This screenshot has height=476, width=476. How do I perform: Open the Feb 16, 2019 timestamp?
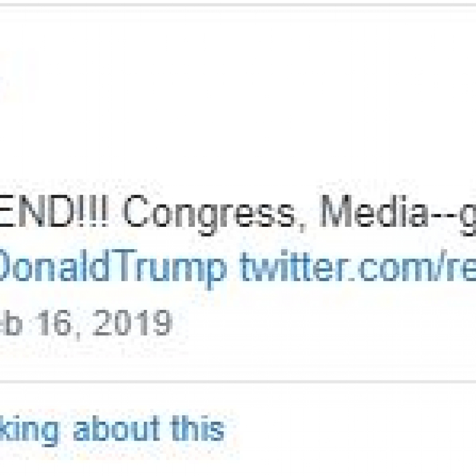coord(86,323)
